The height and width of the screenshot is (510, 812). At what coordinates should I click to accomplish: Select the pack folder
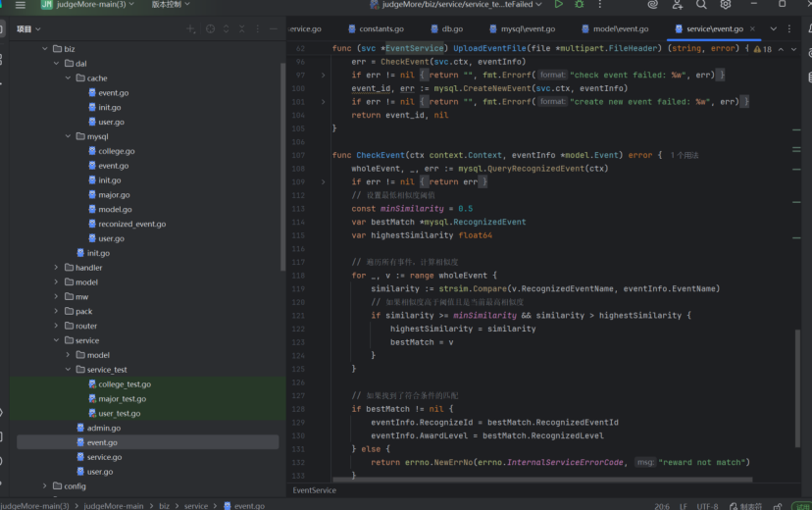(78, 311)
